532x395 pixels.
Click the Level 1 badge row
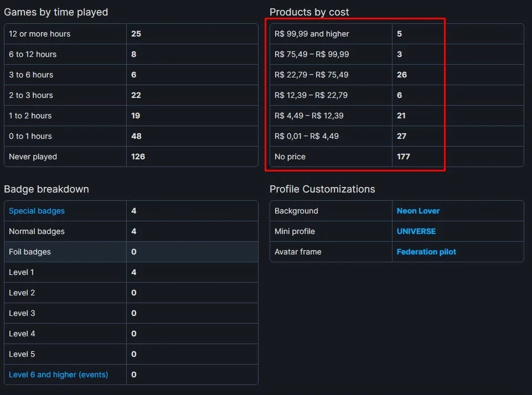(131, 272)
